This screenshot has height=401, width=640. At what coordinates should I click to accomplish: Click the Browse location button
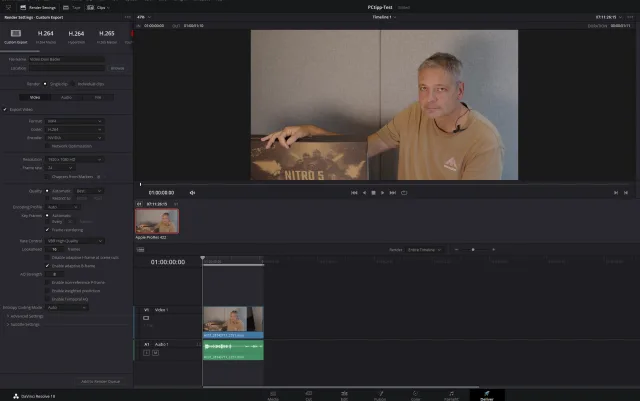tap(117, 68)
